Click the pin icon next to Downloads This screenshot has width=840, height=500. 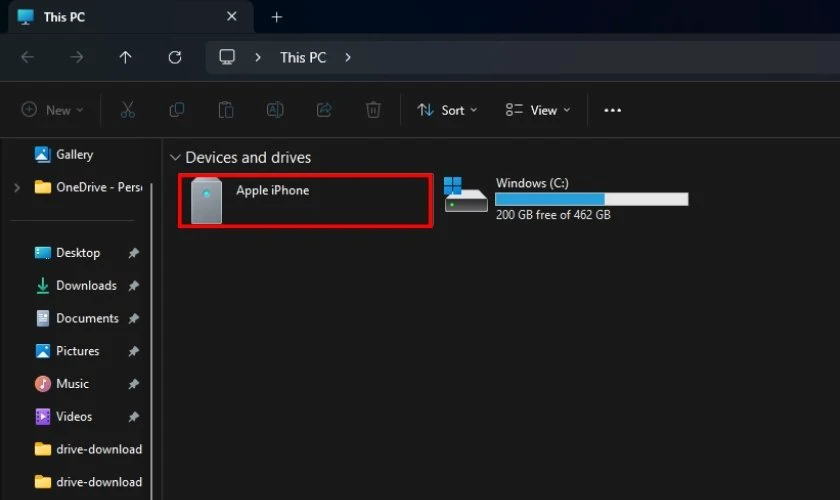point(134,286)
